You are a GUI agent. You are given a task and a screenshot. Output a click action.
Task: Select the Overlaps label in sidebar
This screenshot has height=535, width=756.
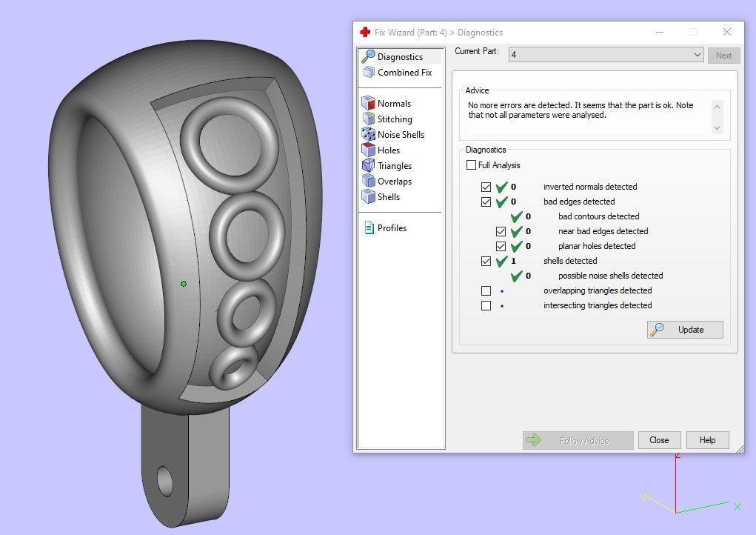[x=395, y=182]
